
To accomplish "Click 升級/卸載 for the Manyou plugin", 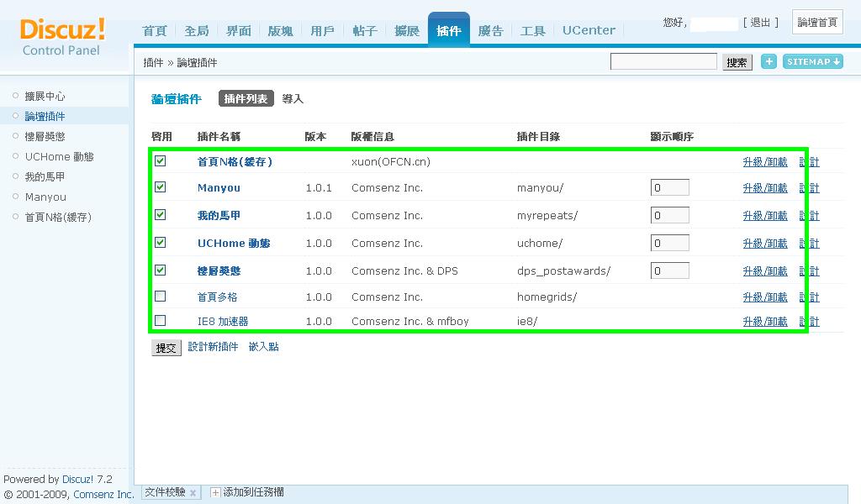I will [765, 188].
